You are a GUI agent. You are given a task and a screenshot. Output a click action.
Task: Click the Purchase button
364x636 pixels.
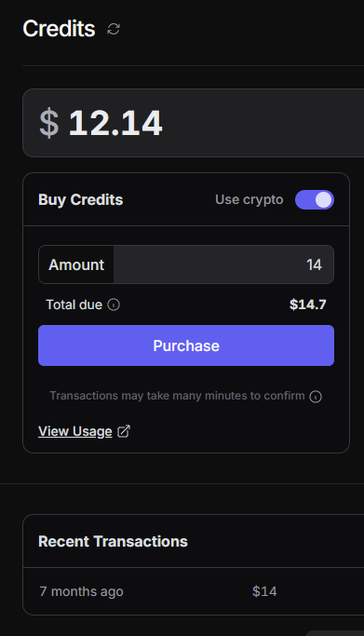186,345
